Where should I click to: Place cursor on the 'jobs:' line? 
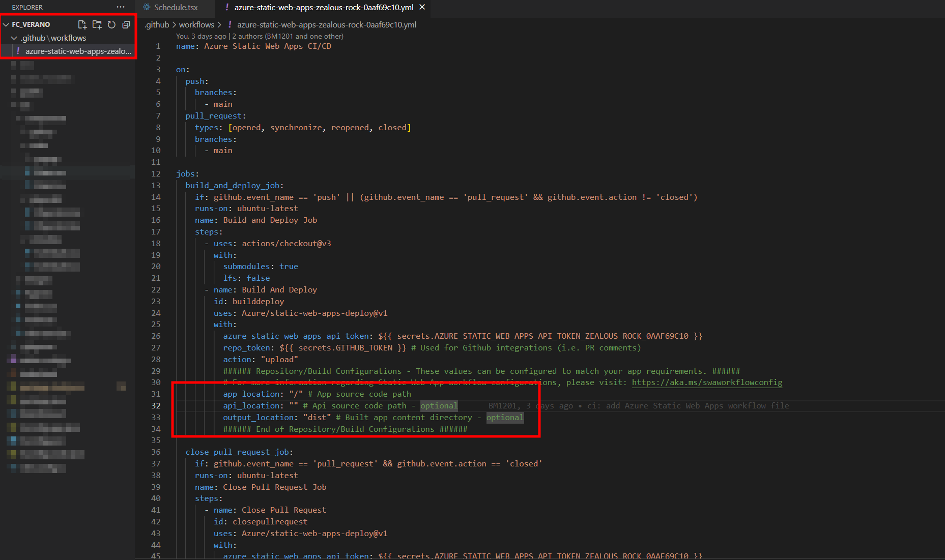click(188, 174)
